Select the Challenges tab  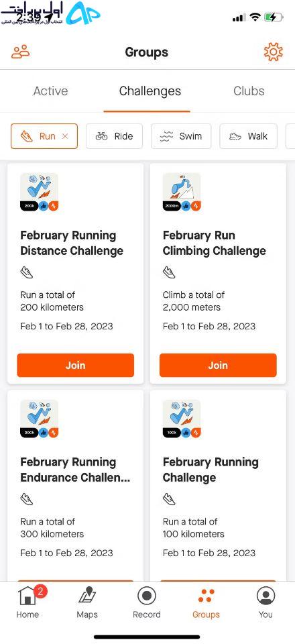(x=150, y=91)
